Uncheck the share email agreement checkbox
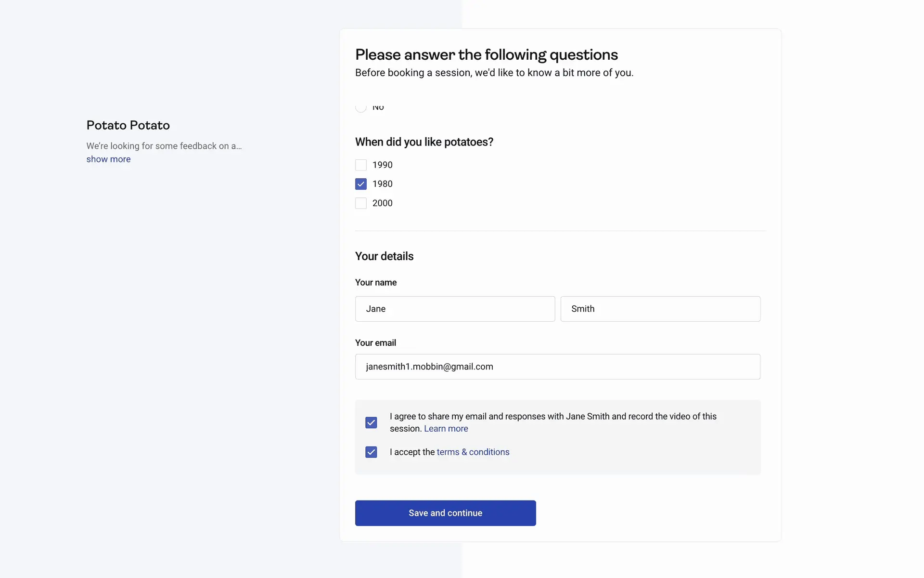Viewport: 924px width, 578px height. [371, 422]
